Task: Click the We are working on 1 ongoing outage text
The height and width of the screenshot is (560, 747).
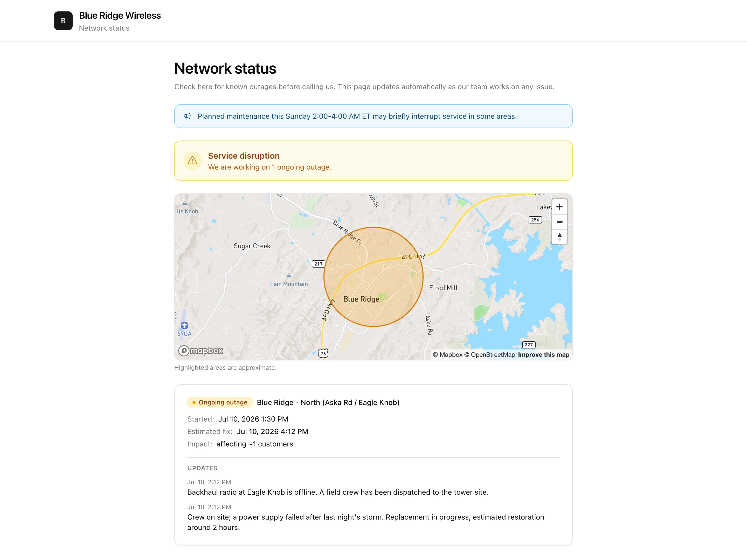Action: click(x=269, y=167)
